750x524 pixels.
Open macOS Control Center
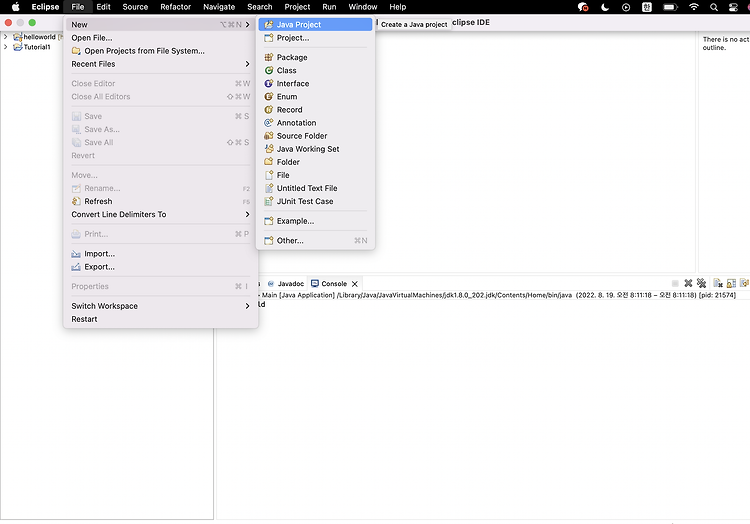(733, 7)
